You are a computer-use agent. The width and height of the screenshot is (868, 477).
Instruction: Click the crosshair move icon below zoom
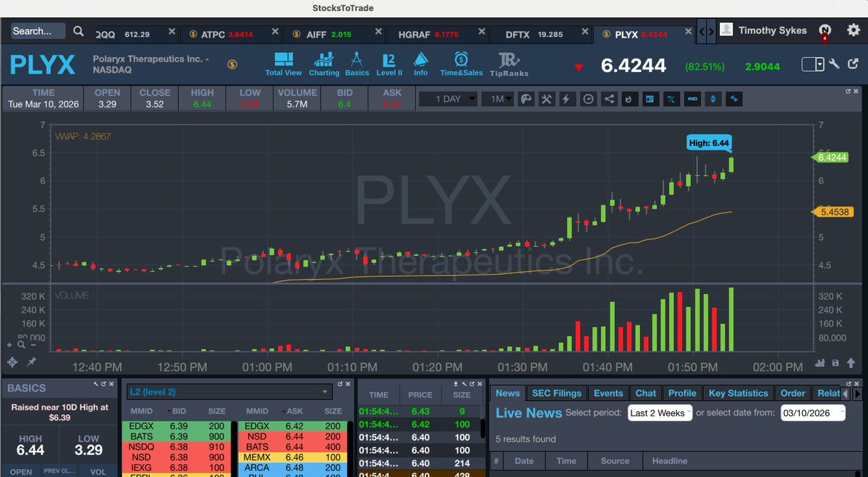(12, 361)
